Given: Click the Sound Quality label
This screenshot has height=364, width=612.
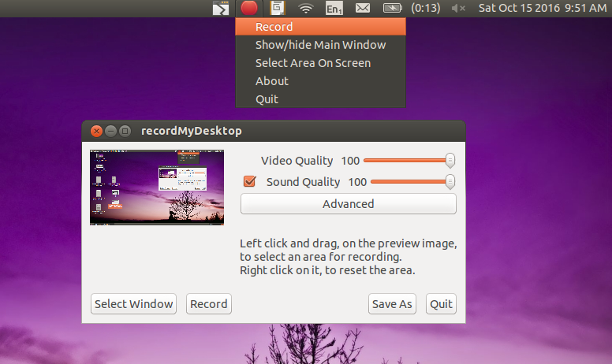Looking at the screenshot, I should [303, 182].
